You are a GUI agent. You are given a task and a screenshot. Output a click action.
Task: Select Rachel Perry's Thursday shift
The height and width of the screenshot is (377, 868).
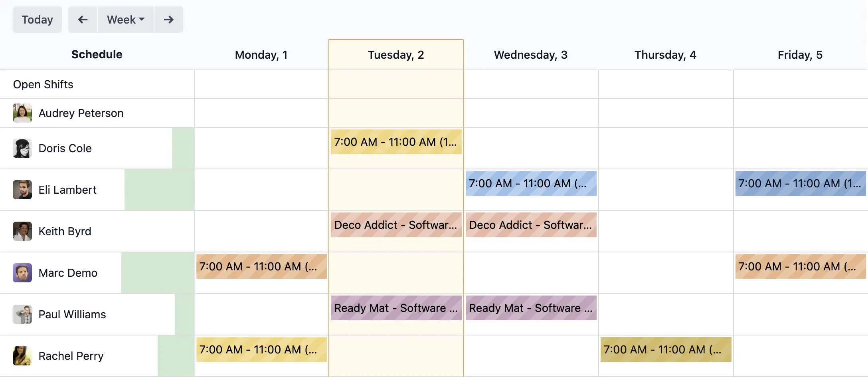[x=665, y=349]
